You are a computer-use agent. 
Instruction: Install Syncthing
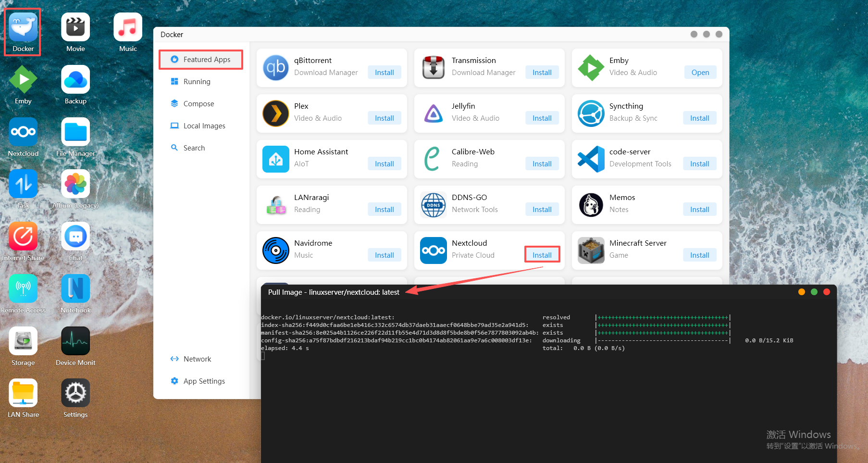point(700,118)
